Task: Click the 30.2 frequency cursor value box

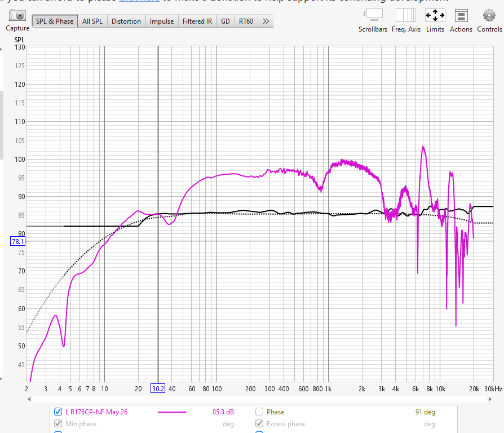Action: (x=158, y=388)
